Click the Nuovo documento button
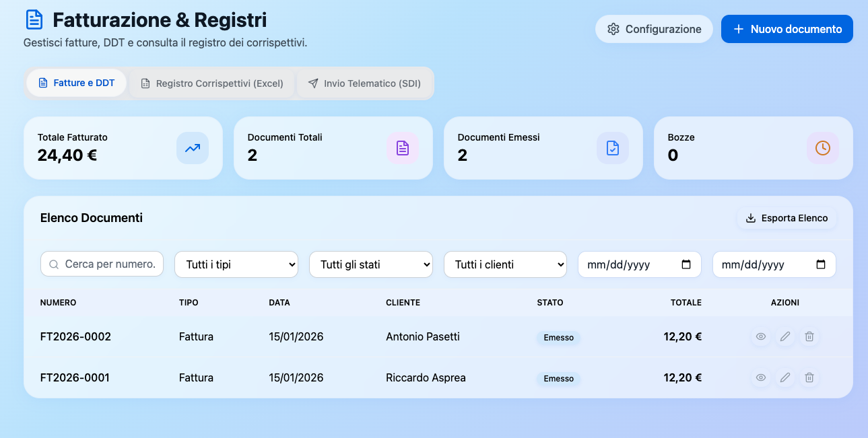The image size is (868, 438). click(x=787, y=29)
